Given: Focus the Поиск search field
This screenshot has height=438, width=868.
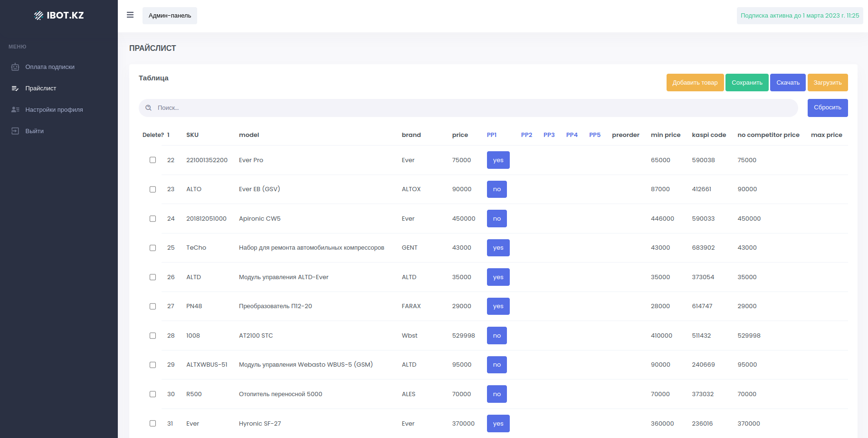Looking at the screenshot, I should pos(470,108).
